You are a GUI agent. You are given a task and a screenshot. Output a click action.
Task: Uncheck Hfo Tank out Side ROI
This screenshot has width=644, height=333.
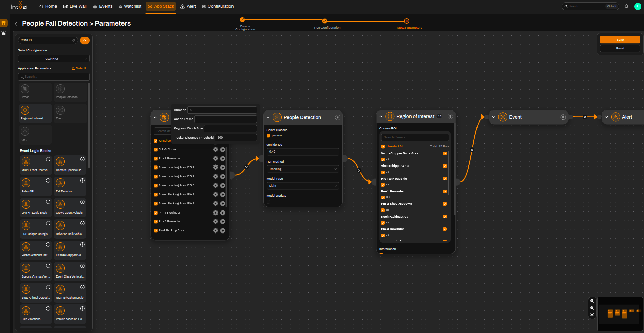point(445,179)
